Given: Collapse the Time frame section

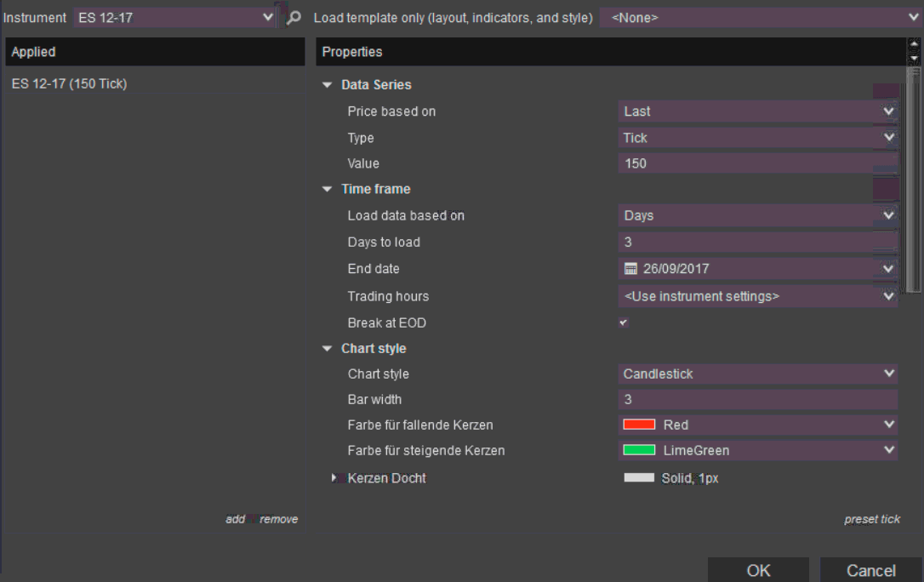Looking at the screenshot, I should [328, 190].
